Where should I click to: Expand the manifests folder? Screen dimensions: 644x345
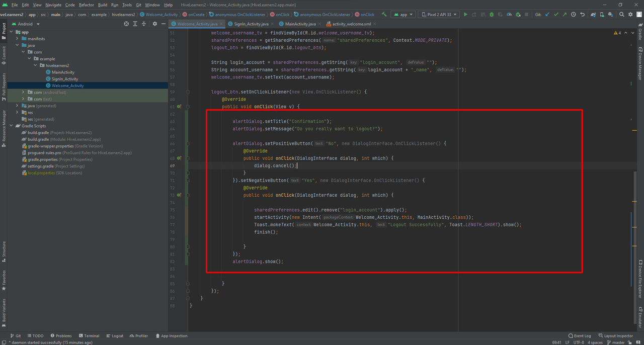[x=17, y=39]
